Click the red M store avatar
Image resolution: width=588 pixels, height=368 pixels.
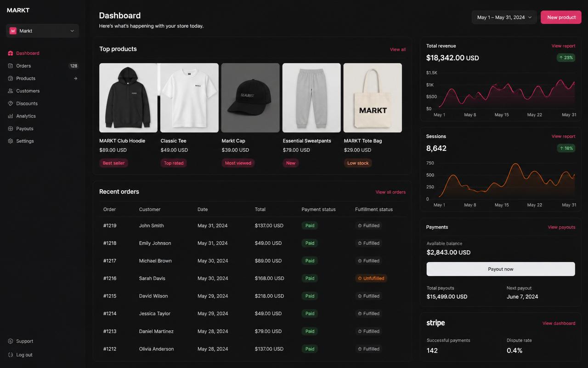pos(13,31)
